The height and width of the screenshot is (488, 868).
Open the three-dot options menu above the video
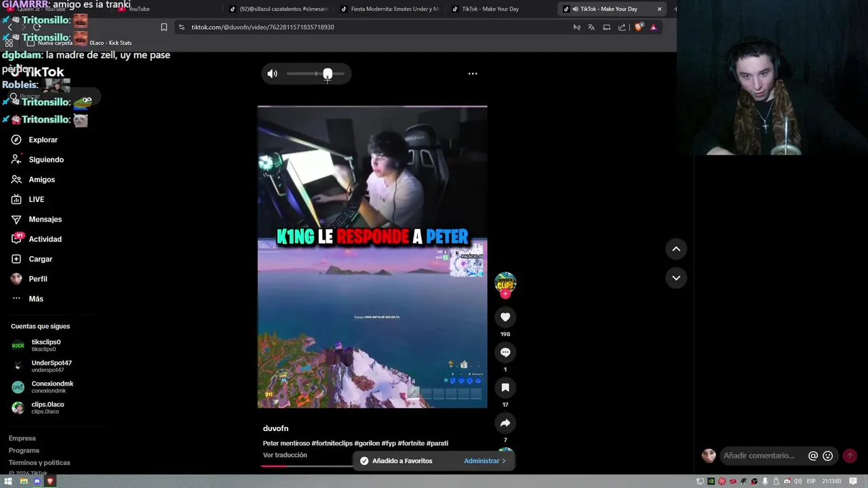pyautogui.click(x=473, y=74)
